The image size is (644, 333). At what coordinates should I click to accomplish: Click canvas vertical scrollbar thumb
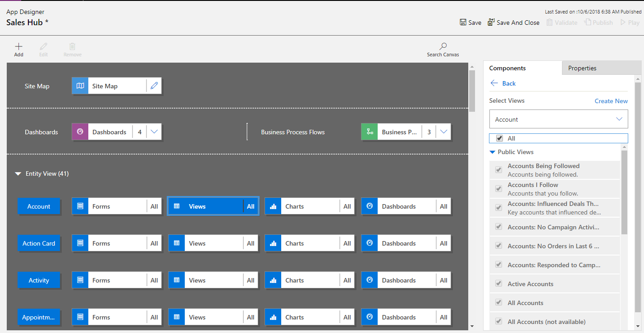pyautogui.click(x=472, y=91)
